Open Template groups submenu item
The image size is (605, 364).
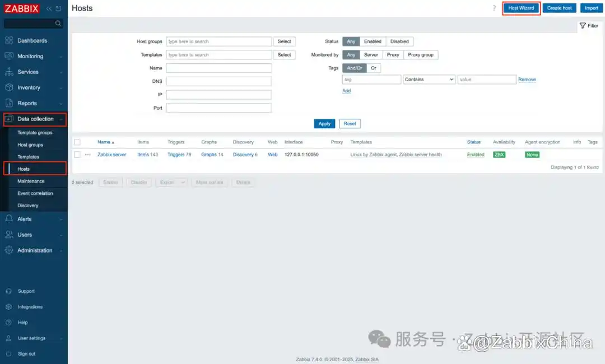tap(35, 133)
